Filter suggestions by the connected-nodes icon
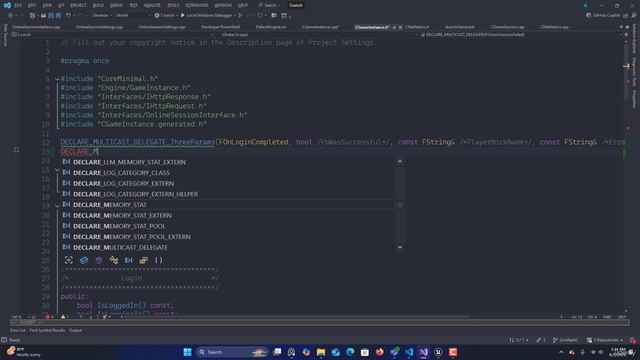This screenshot has height=360, width=640. pos(113,260)
